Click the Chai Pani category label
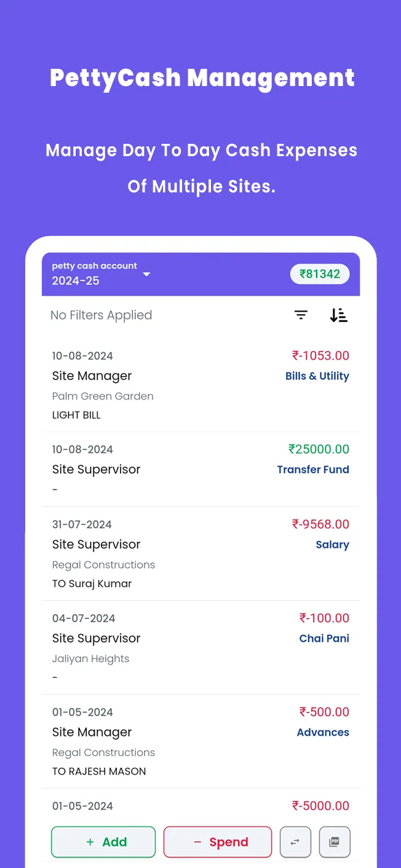Viewport: 401px width, 868px height. (x=324, y=638)
